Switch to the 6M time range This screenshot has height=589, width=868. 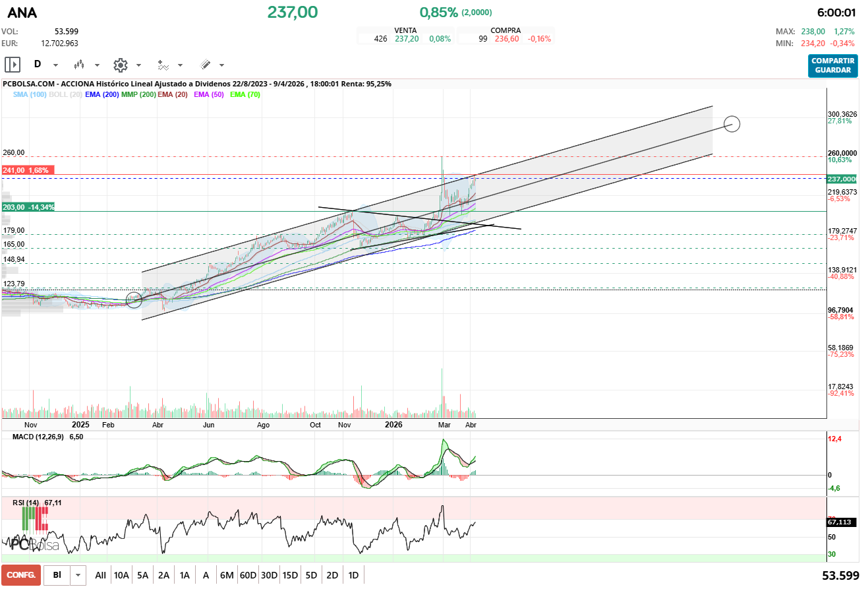point(227,575)
